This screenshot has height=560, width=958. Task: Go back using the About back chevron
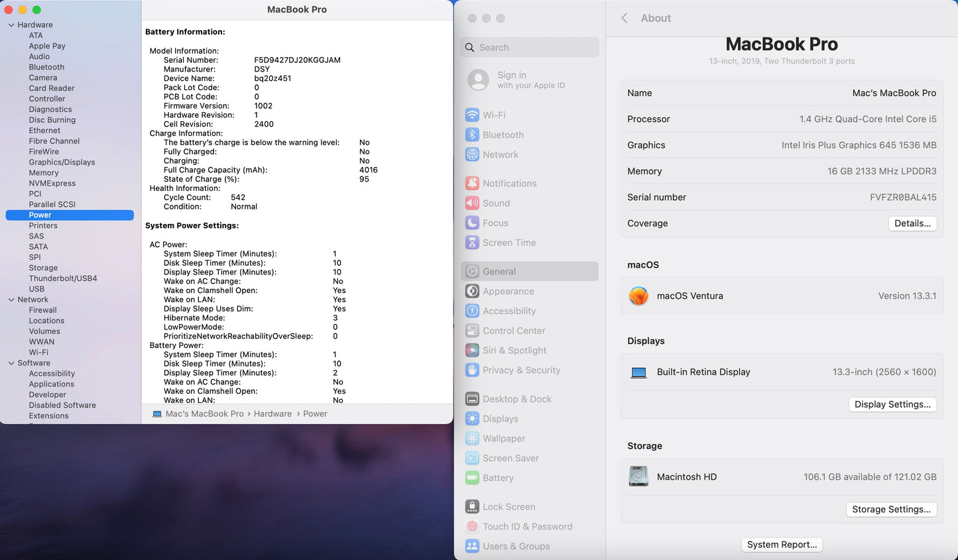pyautogui.click(x=624, y=19)
